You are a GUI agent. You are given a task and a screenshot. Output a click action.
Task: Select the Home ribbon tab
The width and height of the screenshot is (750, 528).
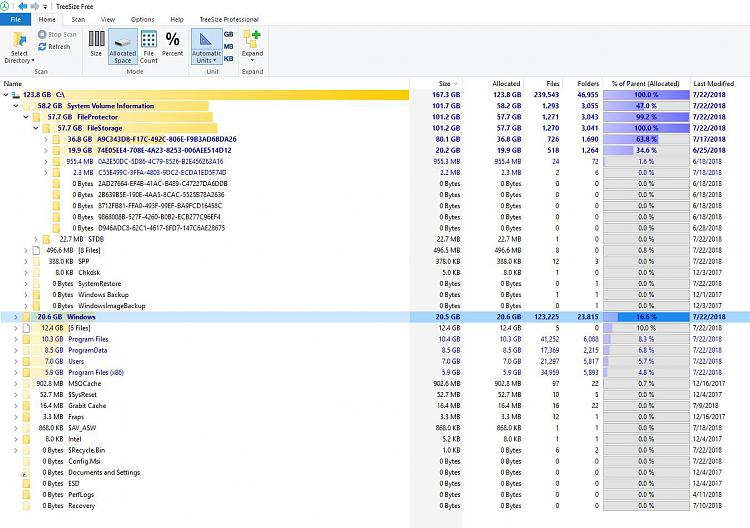pyautogui.click(x=47, y=19)
